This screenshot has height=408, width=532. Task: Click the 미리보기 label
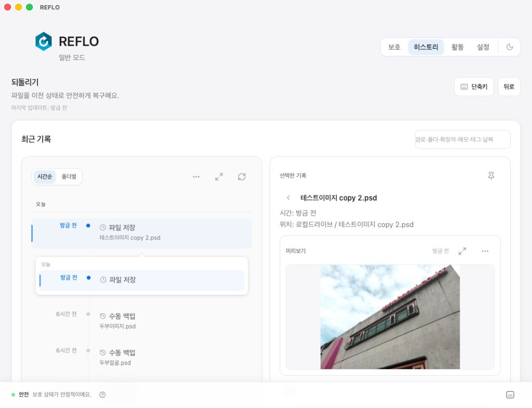(x=296, y=251)
